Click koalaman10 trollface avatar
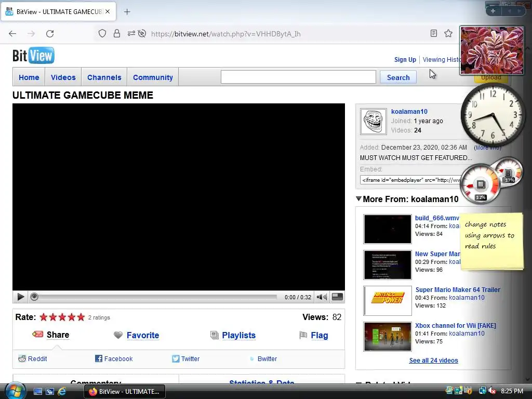The height and width of the screenshot is (399, 532). (373, 122)
